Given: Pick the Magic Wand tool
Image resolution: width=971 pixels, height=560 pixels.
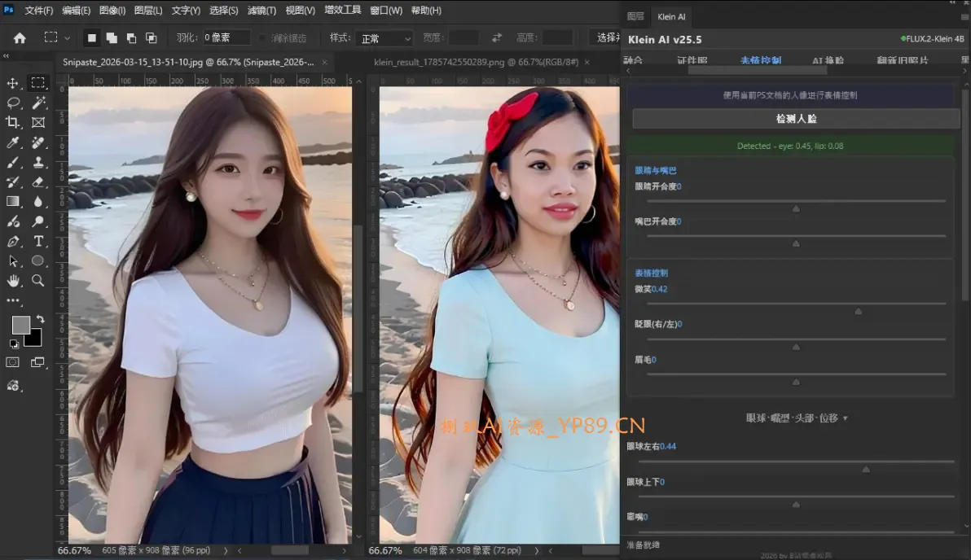Looking at the screenshot, I should tap(37, 103).
